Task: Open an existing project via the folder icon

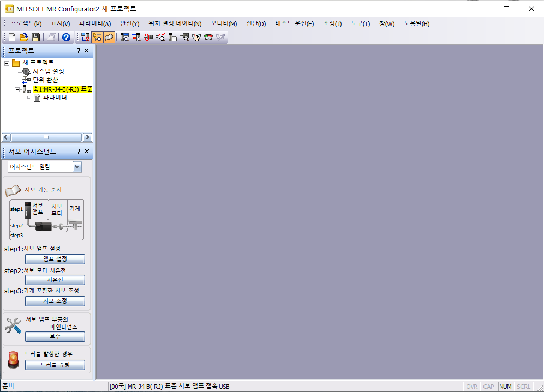Action: [23, 37]
